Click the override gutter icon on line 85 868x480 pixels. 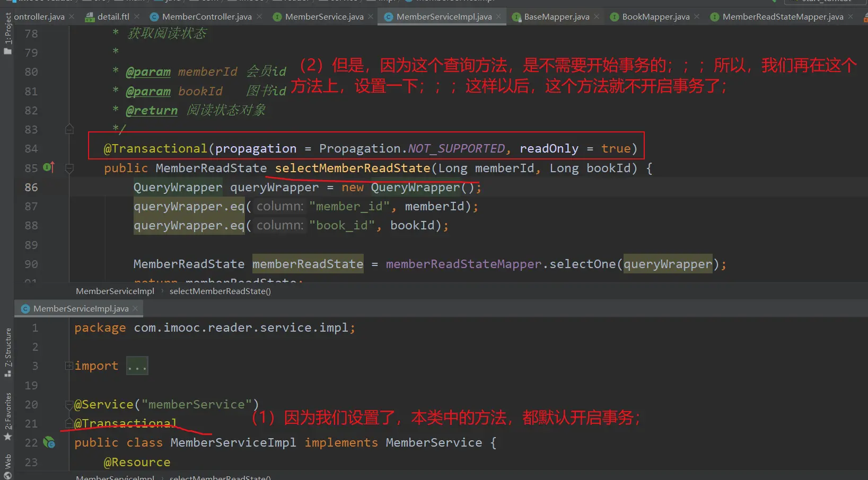pyautogui.click(x=49, y=167)
